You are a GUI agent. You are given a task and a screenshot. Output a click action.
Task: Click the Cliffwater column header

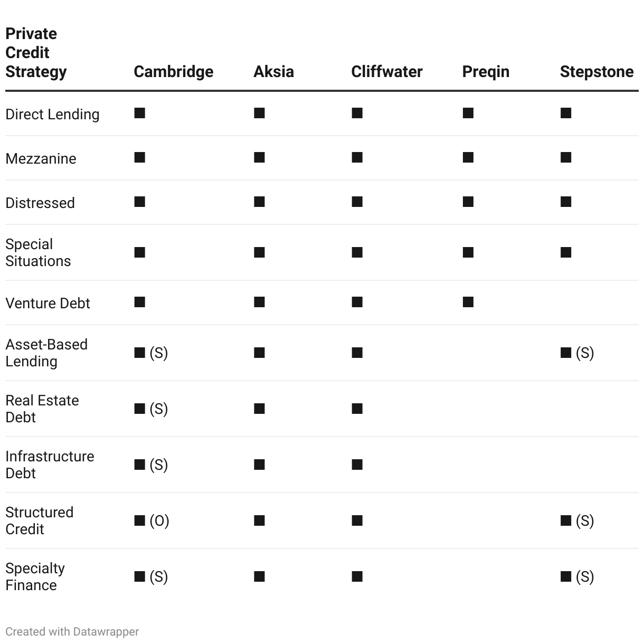(387, 72)
